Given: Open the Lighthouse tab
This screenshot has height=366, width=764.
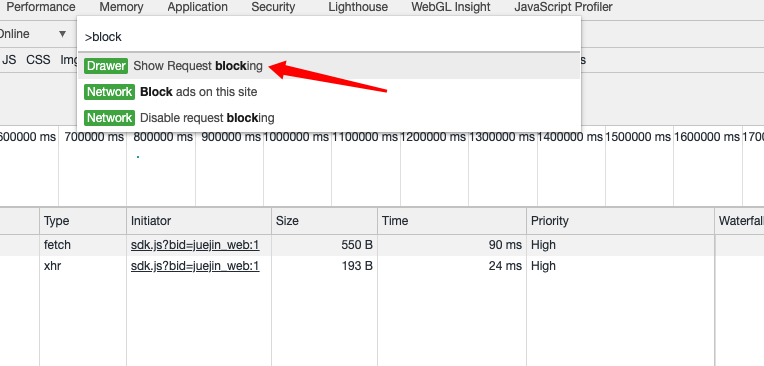Looking at the screenshot, I should point(358,7).
